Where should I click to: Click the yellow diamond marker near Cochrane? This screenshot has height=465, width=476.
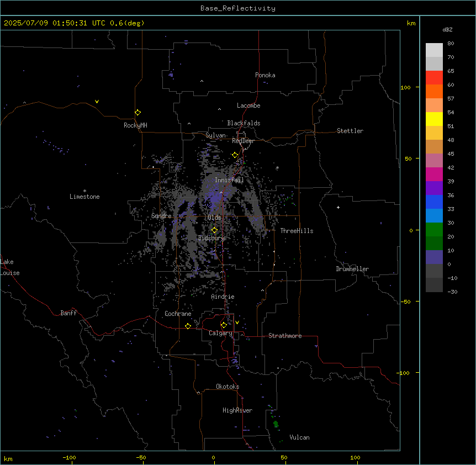pyautogui.click(x=188, y=326)
